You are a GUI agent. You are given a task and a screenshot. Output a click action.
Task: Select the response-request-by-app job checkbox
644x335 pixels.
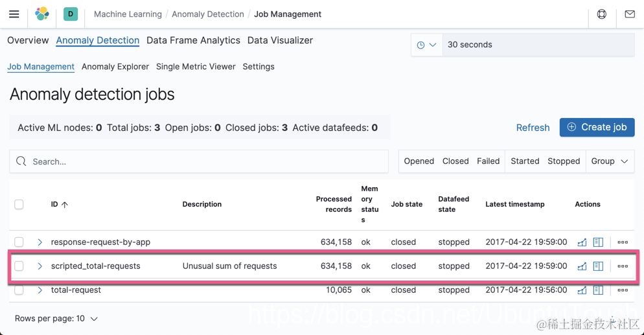coord(19,242)
